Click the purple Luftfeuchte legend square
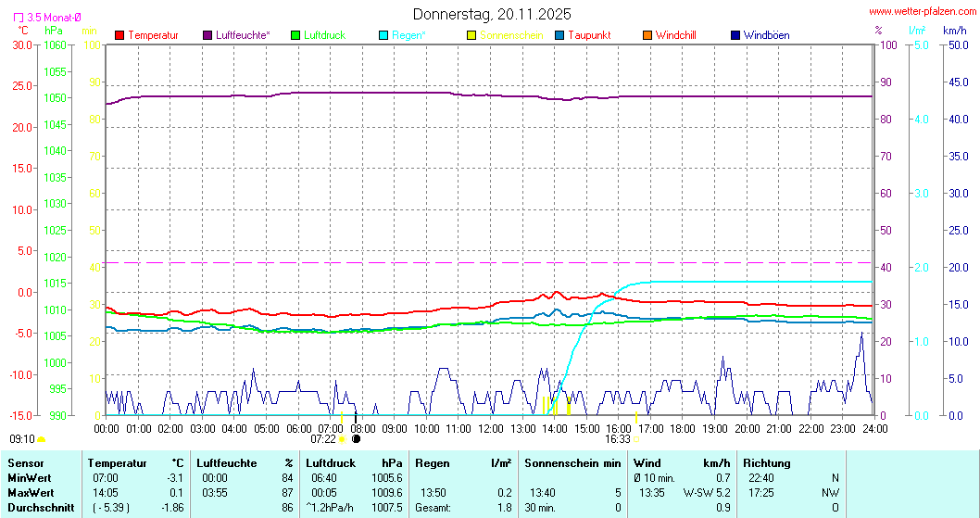980x518 pixels. pos(207,35)
